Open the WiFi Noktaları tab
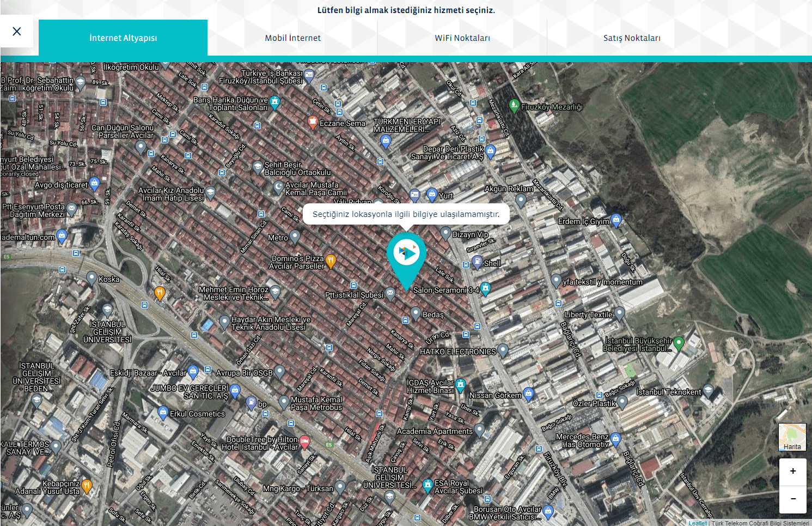 pyautogui.click(x=462, y=38)
